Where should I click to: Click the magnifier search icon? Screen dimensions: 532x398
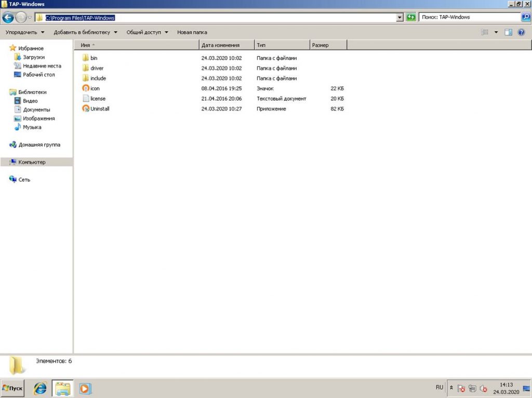tap(526, 17)
